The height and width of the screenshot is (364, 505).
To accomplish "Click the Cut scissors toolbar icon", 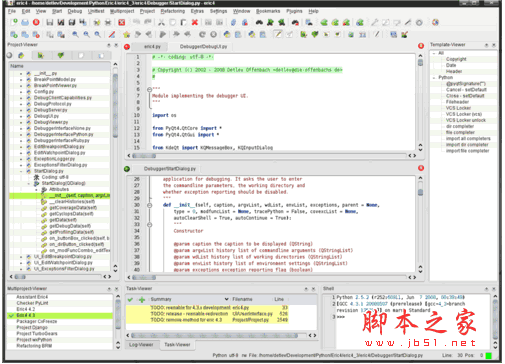I will click(x=161, y=22).
